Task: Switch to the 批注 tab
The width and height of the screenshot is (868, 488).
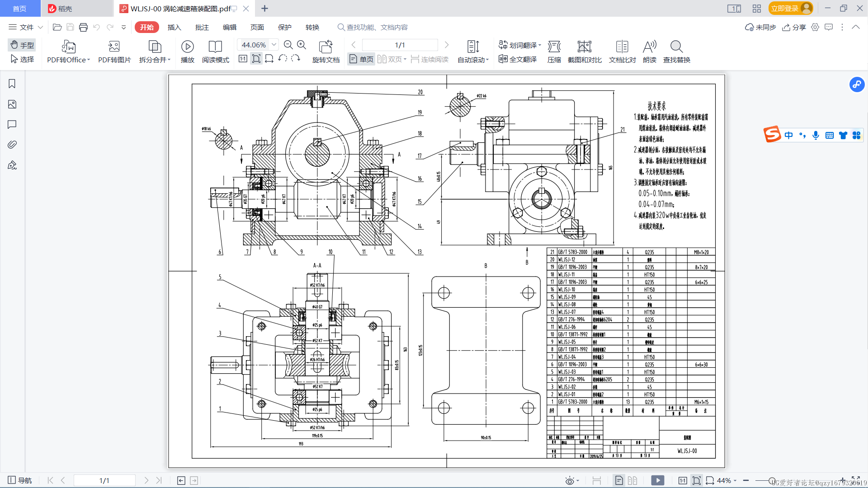Action: click(202, 27)
